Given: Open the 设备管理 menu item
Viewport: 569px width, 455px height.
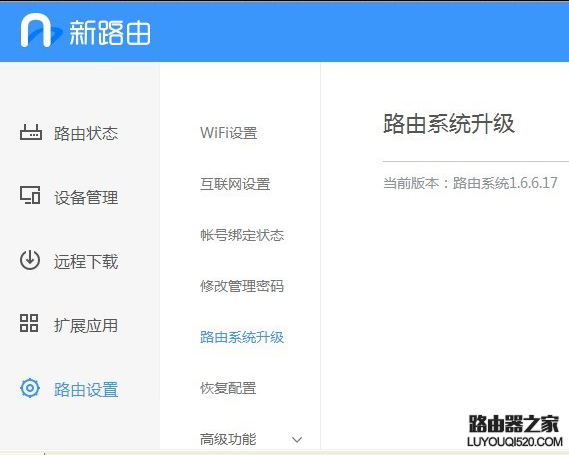Looking at the screenshot, I should [x=86, y=197].
